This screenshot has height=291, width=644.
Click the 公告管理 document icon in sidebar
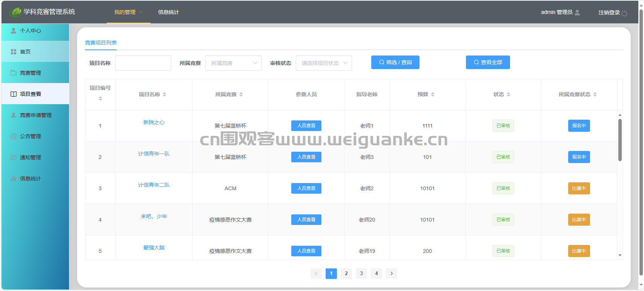point(14,136)
